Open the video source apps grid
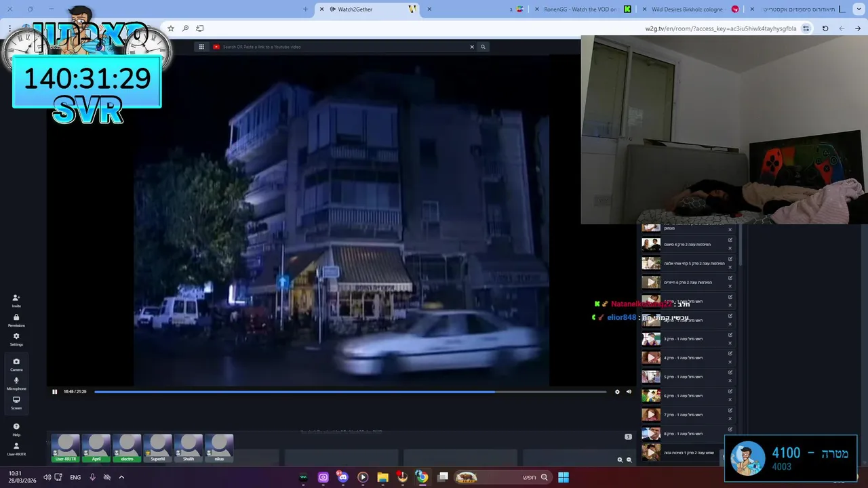 coord(201,47)
